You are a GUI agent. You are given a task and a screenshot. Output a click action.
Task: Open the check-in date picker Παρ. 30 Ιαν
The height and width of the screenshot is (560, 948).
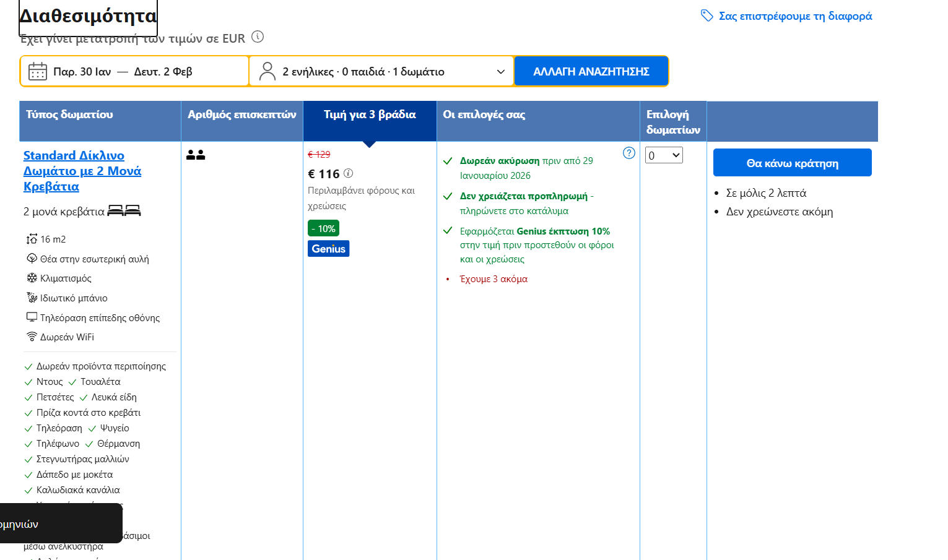pos(82,72)
